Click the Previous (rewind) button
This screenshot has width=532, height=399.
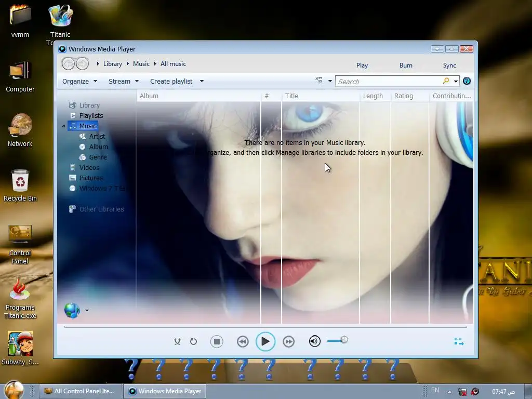tap(243, 341)
